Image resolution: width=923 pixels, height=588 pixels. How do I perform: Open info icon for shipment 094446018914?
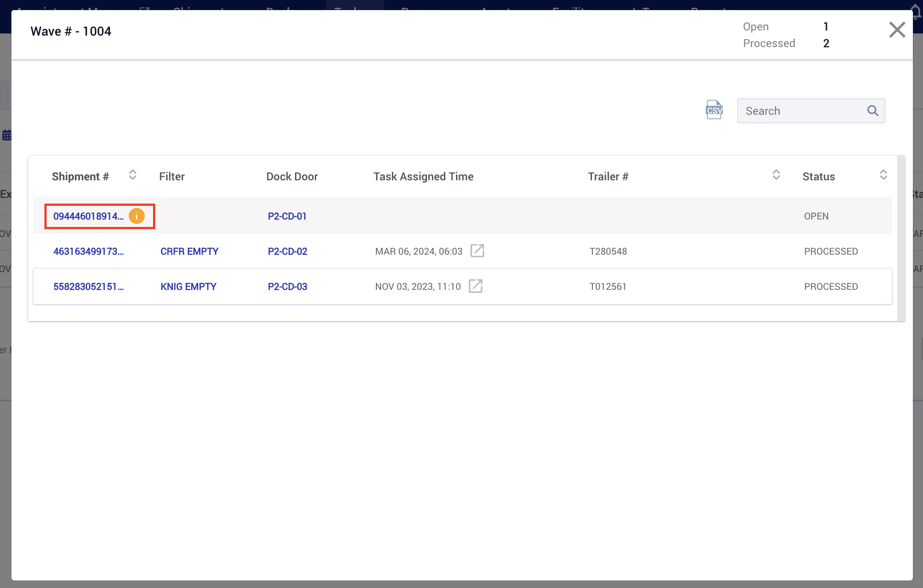tap(137, 216)
